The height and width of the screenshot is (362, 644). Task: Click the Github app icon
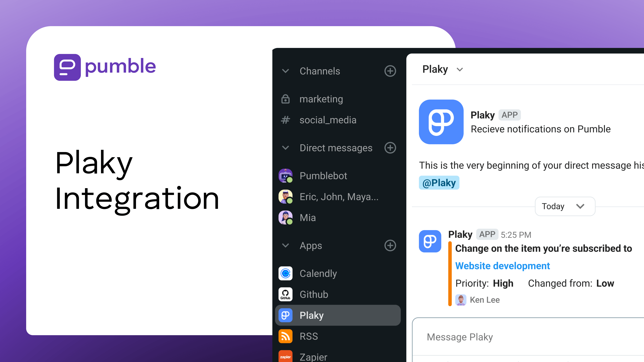pos(285,294)
